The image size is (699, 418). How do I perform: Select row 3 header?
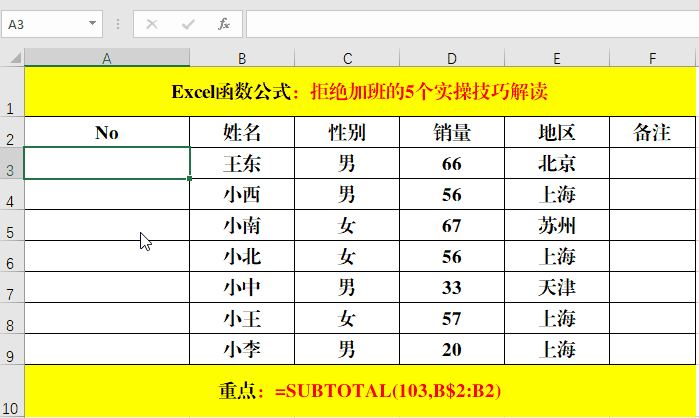click(x=12, y=163)
